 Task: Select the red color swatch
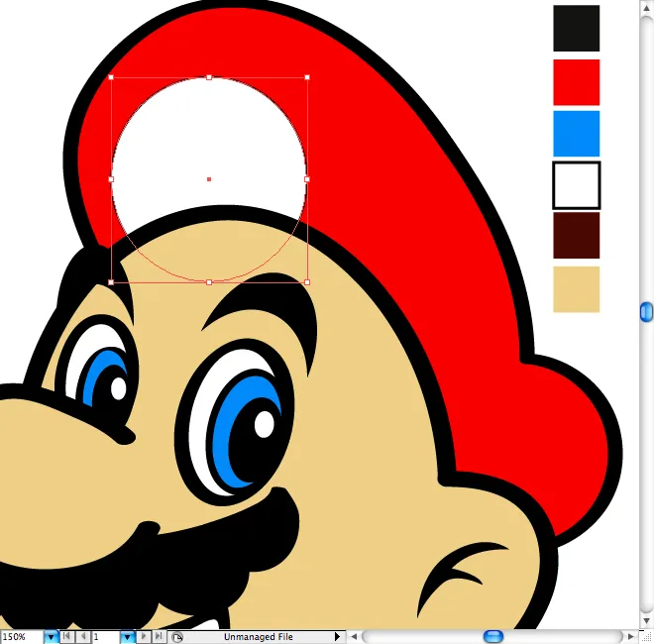pyautogui.click(x=576, y=82)
